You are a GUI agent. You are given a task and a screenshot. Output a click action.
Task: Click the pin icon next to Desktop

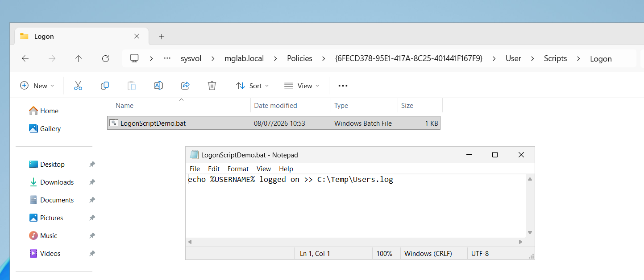pyautogui.click(x=92, y=165)
